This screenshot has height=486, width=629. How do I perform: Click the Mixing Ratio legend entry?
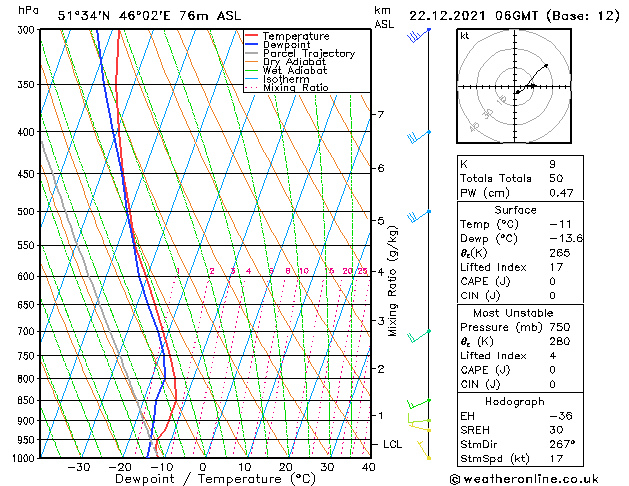pos(295,88)
